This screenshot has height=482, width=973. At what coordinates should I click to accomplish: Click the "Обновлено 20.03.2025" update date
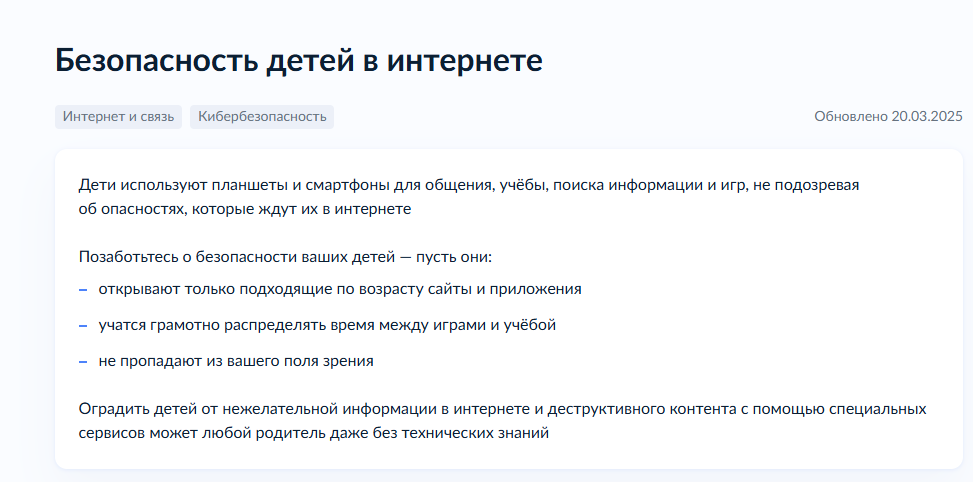tap(888, 117)
